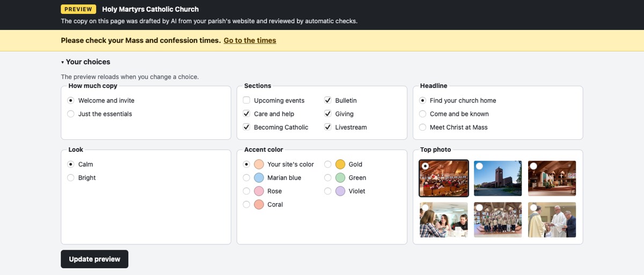
Task: Click the Update preview button
Action: [94, 259]
